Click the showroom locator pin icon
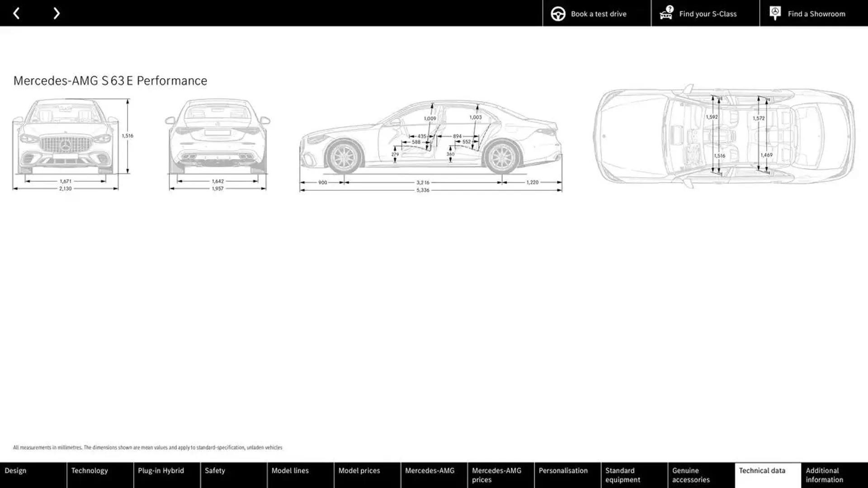Screen dimensions: 868x488 [775, 13]
